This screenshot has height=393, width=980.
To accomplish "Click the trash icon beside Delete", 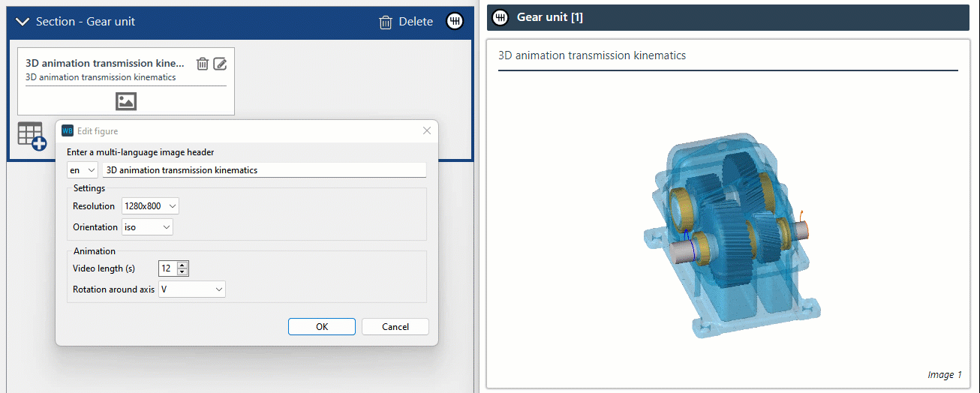I will point(386,22).
